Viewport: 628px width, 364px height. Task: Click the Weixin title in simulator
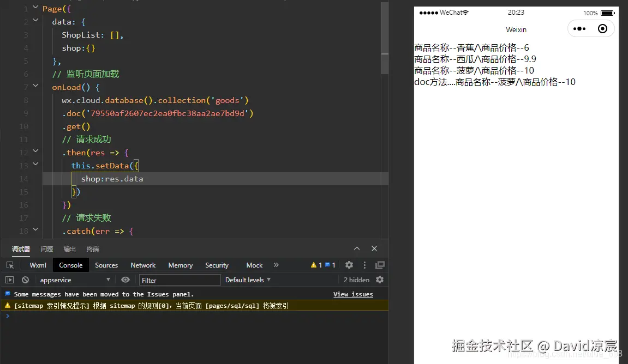click(516, 29)
